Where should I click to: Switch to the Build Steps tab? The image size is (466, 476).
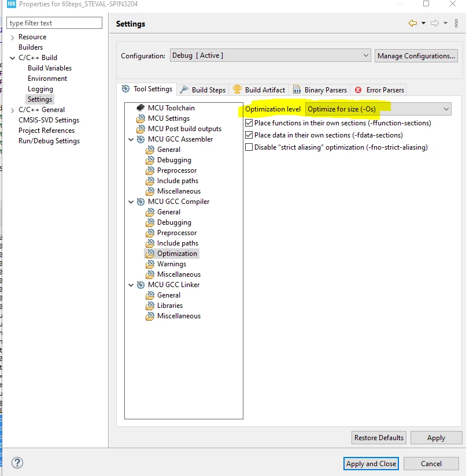203,90
